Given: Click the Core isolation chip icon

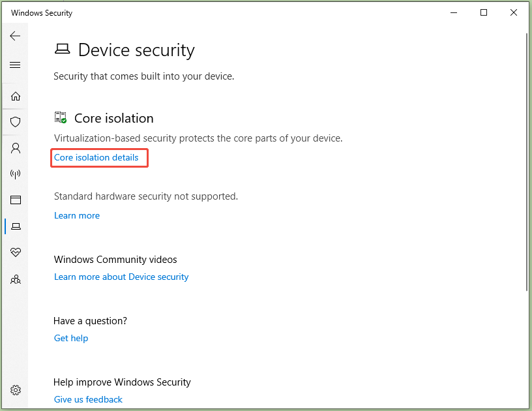Looking at the screenshot, I should [61, 117].
